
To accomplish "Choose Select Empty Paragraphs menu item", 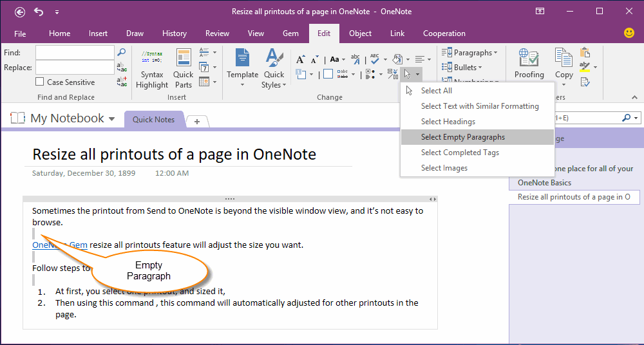I will 462,137.
